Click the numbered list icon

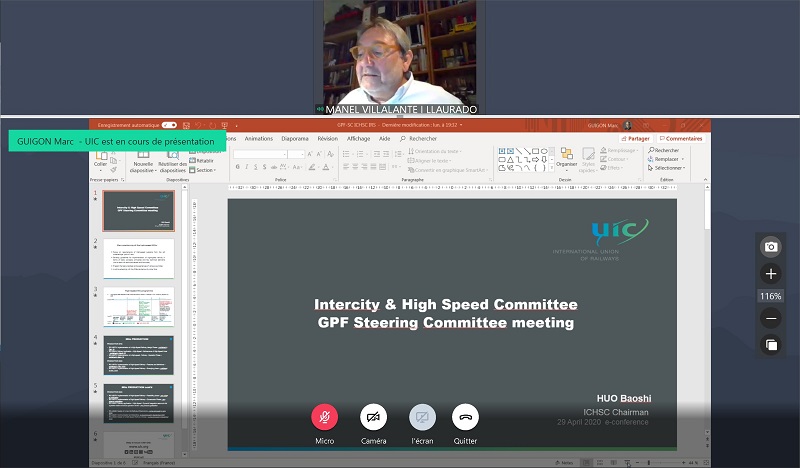(361, 154)
